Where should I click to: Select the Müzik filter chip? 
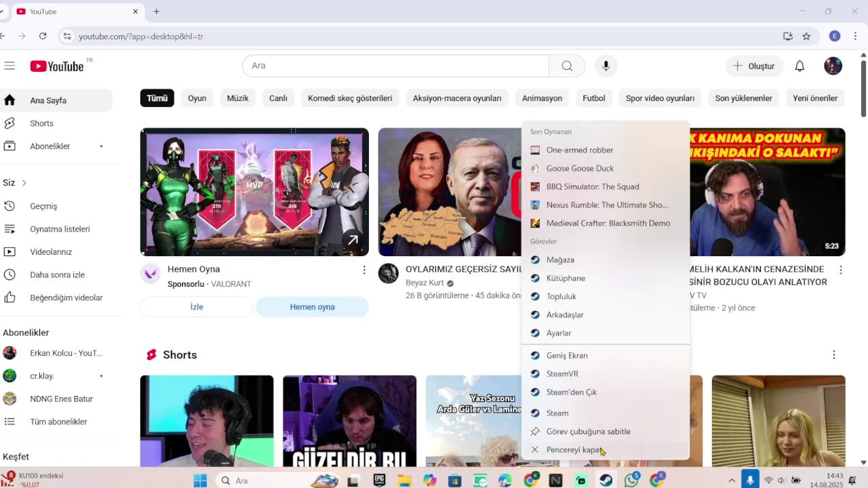[x=237, y=98]
